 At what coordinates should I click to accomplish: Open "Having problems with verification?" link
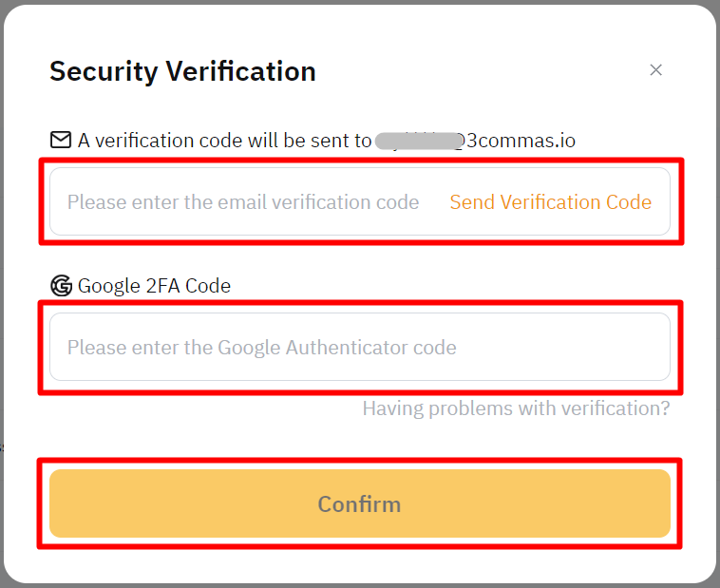pyautogui.click(x=516, y=408)
